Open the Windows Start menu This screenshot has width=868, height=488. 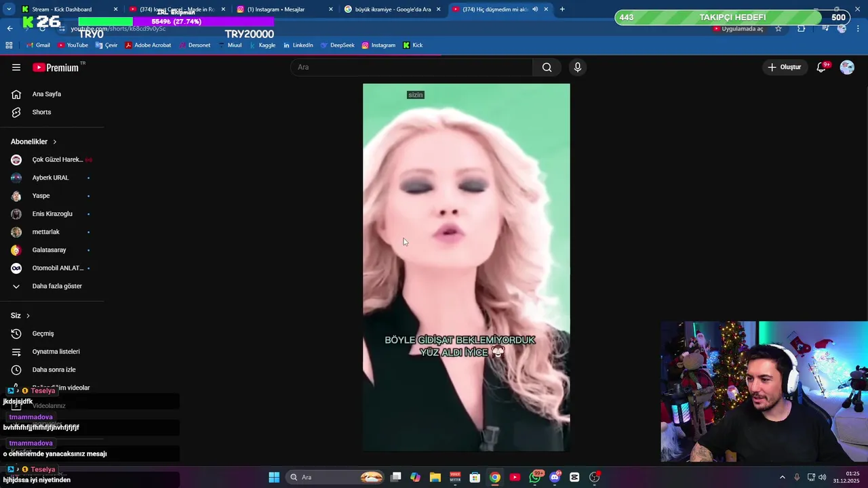pos(274,477)
